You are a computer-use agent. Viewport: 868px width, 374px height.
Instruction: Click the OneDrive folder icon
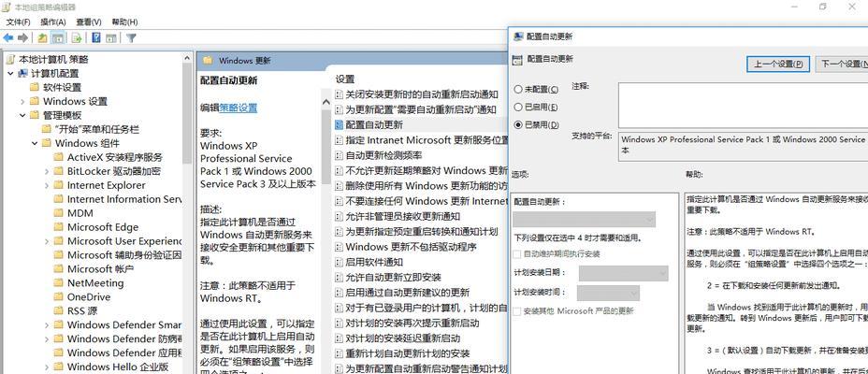click(59, 297)
